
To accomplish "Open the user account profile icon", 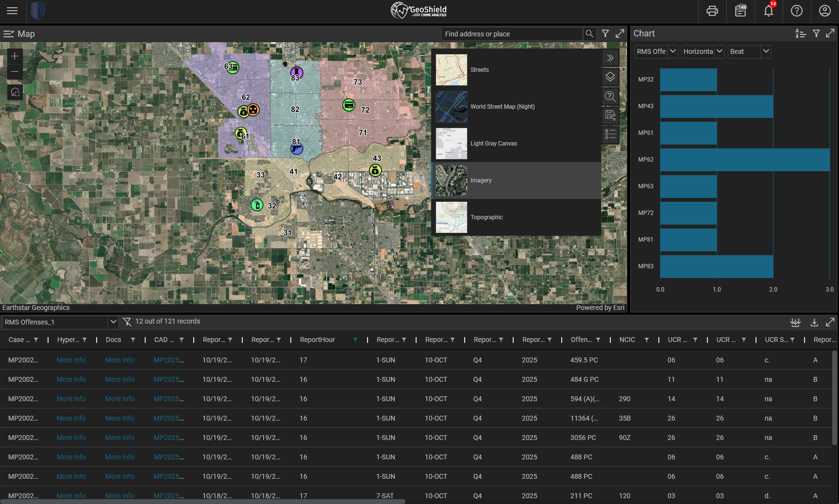I will coord(824,11).
